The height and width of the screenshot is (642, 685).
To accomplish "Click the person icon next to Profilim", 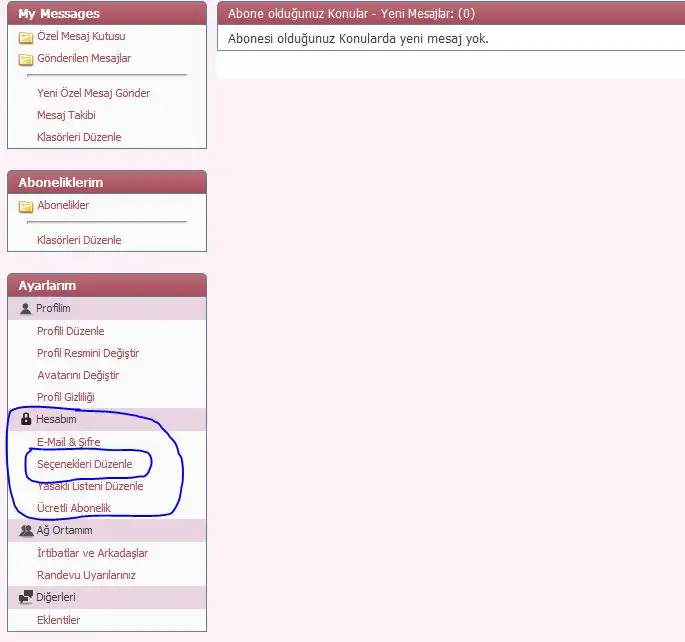I will [x=26, y=309].
